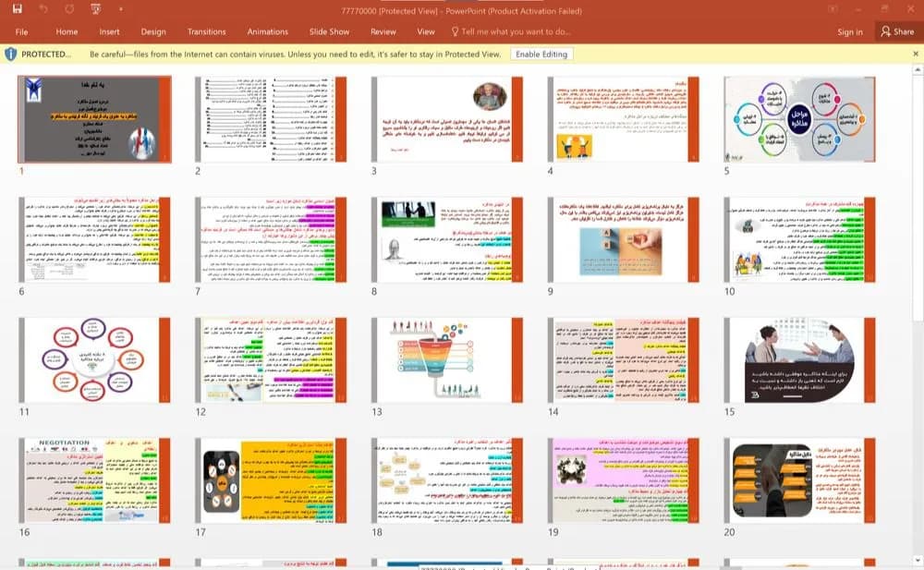Click the Protected View shield icon
The height and width of the screenshot is (570, 924).
point(10,55)
